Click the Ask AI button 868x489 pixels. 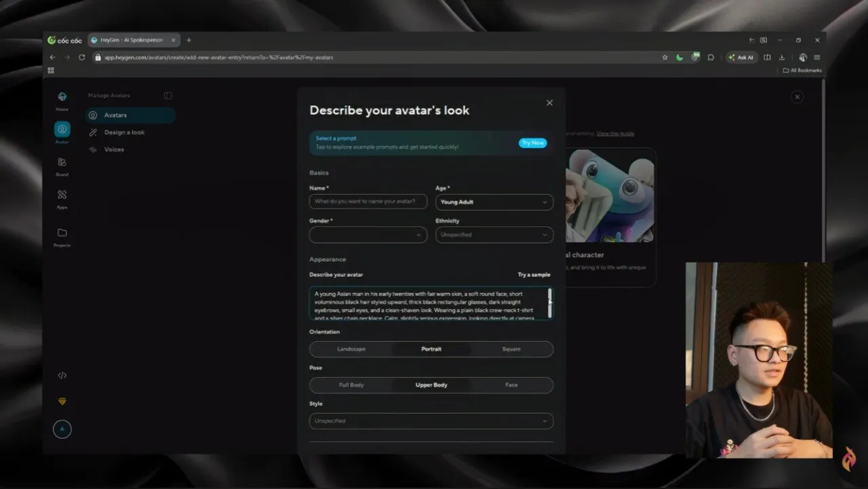(741, 58)
